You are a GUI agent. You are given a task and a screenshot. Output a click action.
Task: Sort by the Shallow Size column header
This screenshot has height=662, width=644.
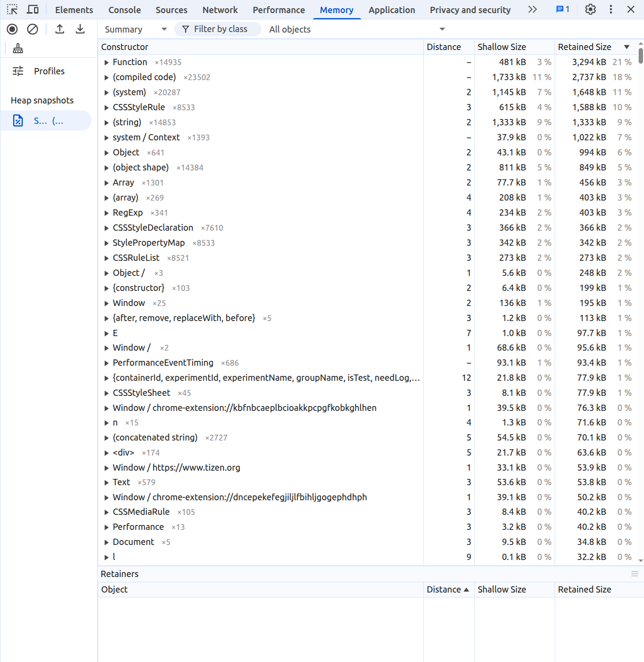pos(502,47)
